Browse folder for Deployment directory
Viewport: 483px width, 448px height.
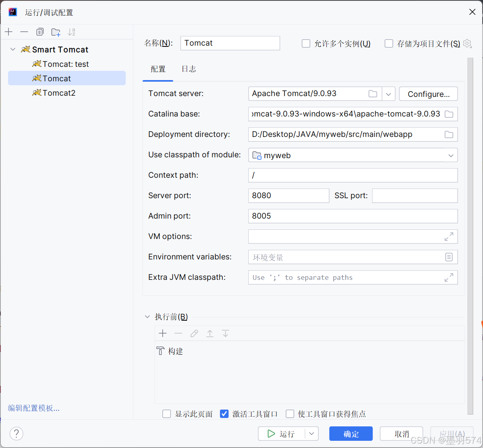(x=449, y=135)
